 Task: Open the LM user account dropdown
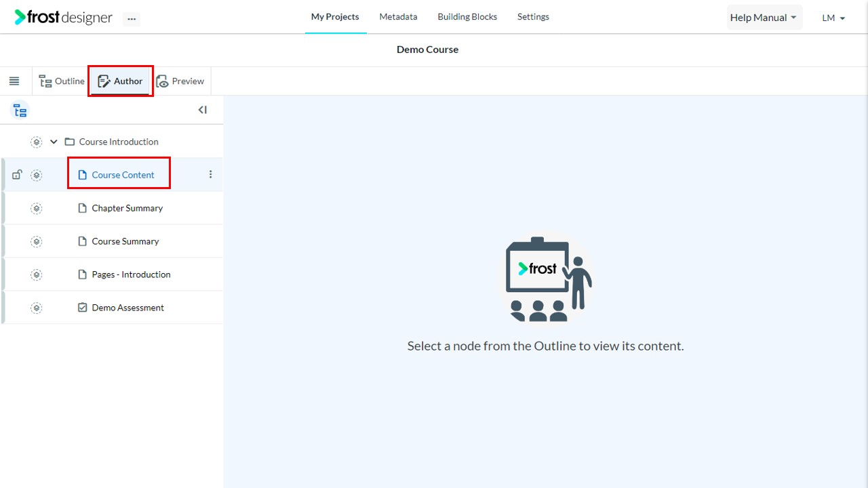[833, 18]
